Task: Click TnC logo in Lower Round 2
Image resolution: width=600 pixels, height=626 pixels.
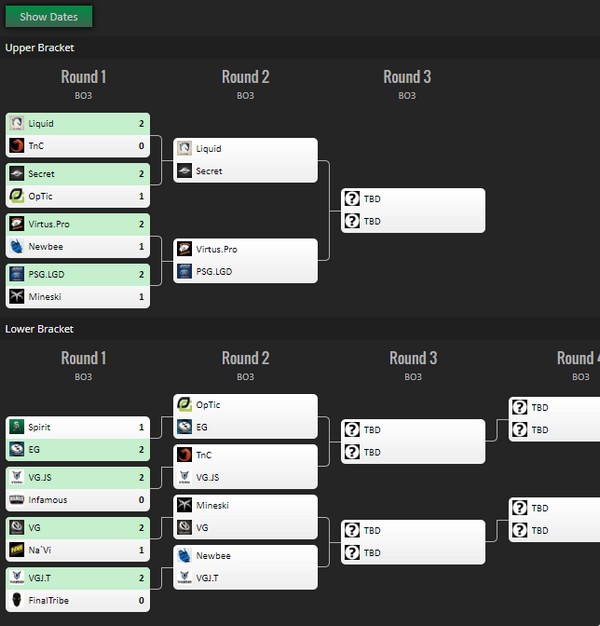Action: tap(184, 455)
